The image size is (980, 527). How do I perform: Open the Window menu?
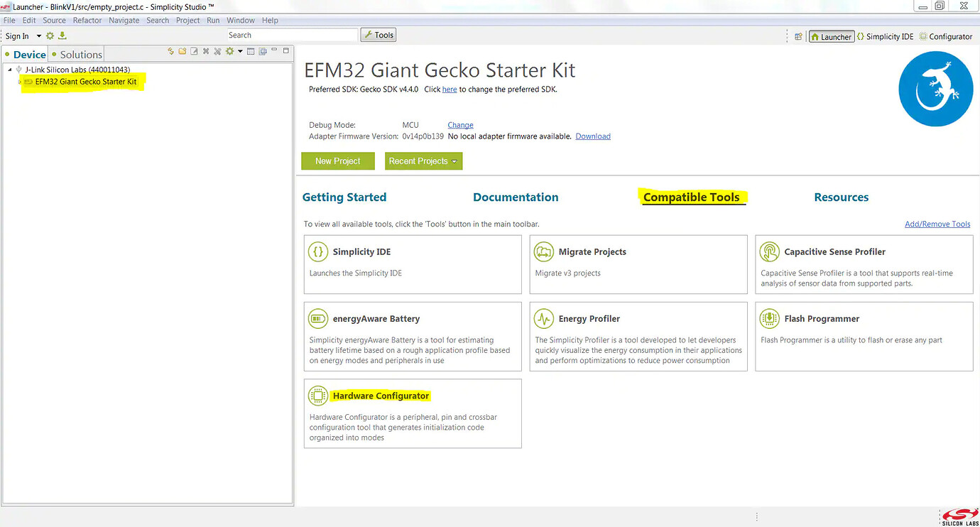pyautogui.click(x=240, y=20)
